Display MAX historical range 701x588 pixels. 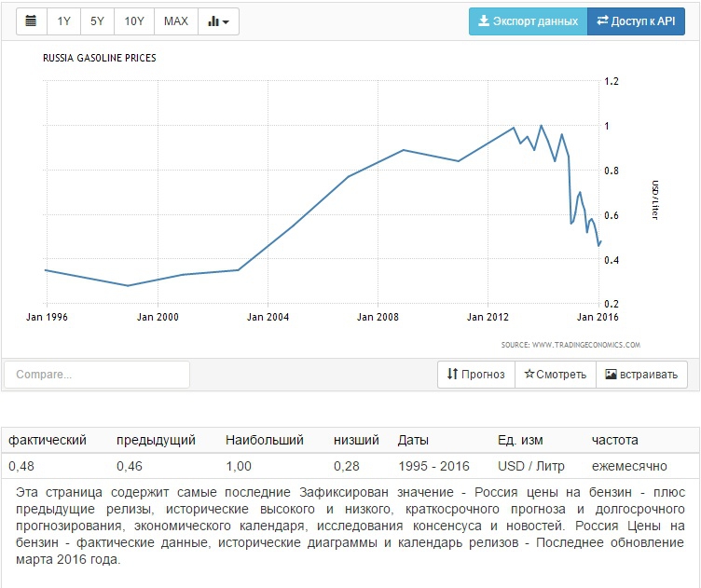pos(175,21)
